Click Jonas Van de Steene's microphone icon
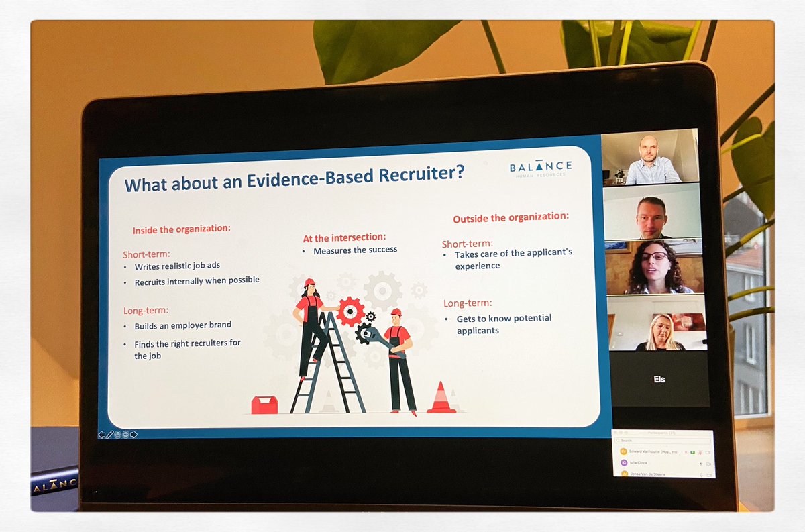The image size is (805, 532). pyautogui.click(x=701, y=474)
